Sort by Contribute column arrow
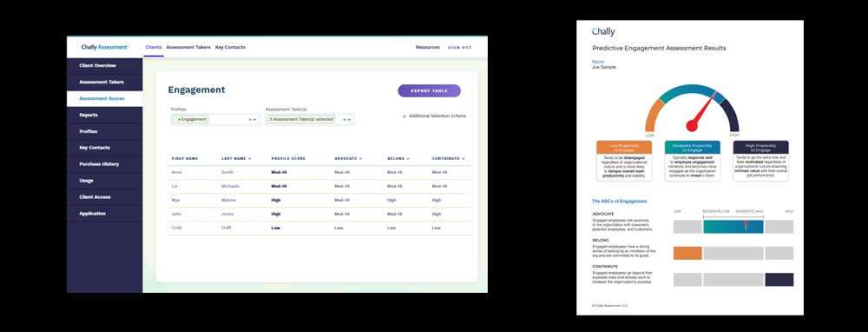This screenshot has height=332, width=868. [x=463, y=158]
